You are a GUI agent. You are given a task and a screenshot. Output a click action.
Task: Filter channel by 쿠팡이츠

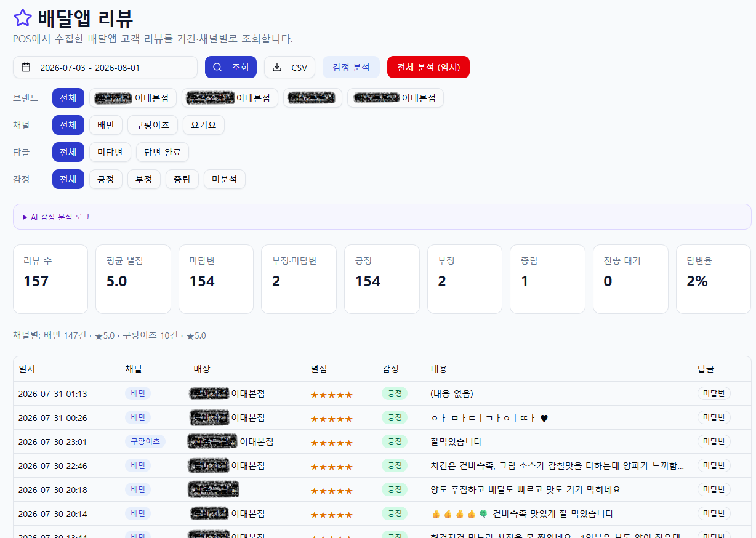pos(153,125)
